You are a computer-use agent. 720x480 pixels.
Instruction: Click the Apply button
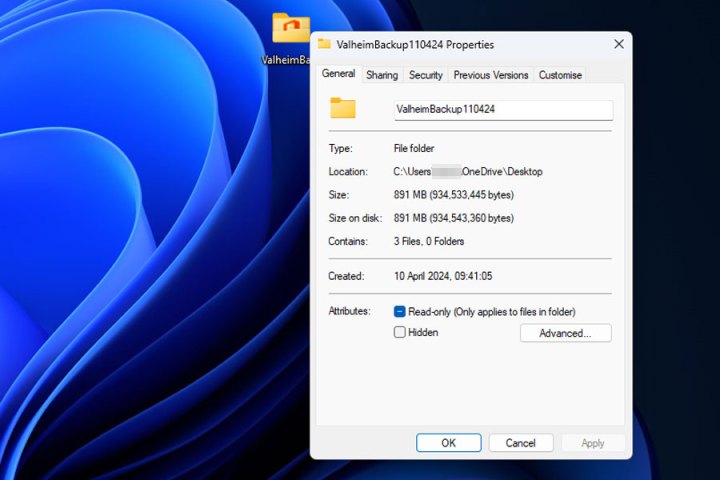(592, 442)
